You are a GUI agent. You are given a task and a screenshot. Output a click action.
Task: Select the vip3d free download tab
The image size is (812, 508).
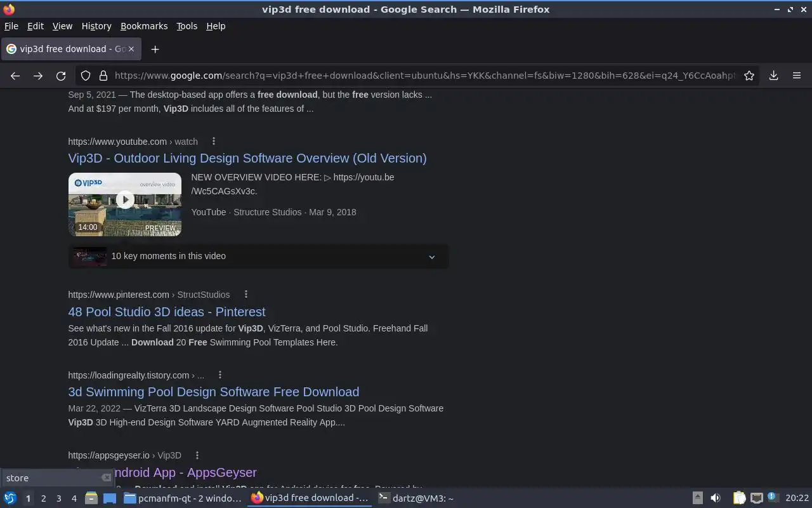pyautogui.click(x=71, y=49)
